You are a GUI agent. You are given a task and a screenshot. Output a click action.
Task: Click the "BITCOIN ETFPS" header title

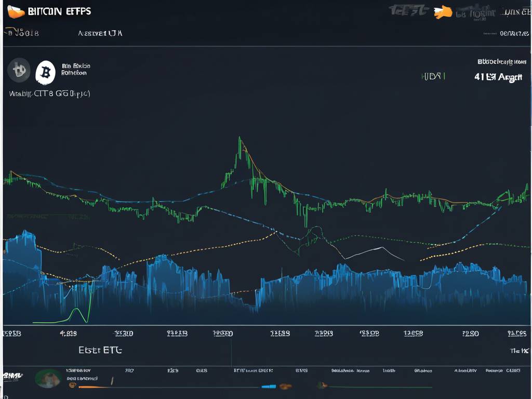[x=59, y=11]
